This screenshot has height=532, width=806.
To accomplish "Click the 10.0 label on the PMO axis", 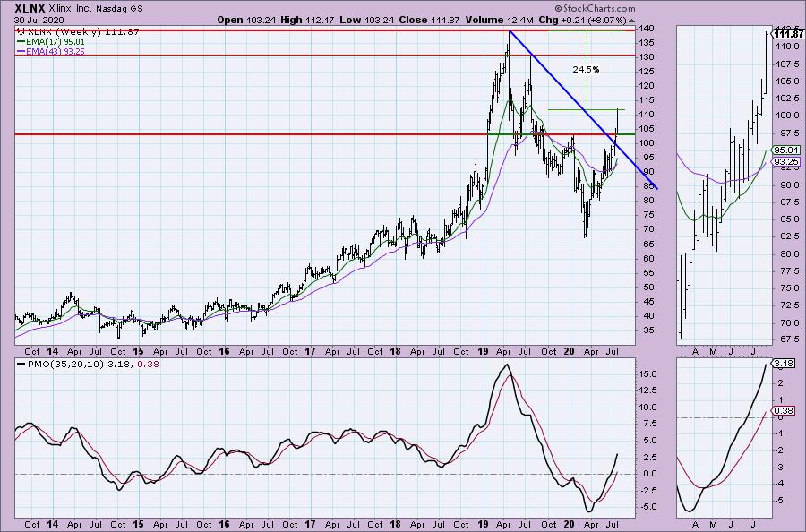I will pos(648,408).
